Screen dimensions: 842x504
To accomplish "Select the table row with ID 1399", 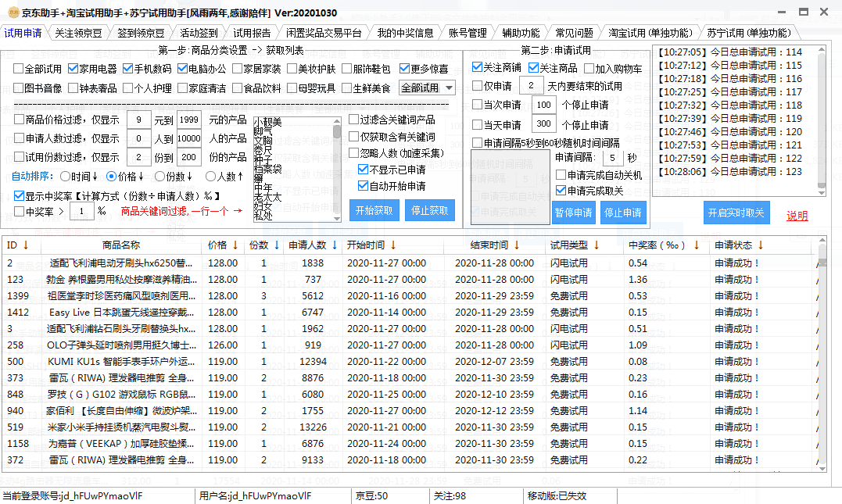I will [x=409, y=295].
